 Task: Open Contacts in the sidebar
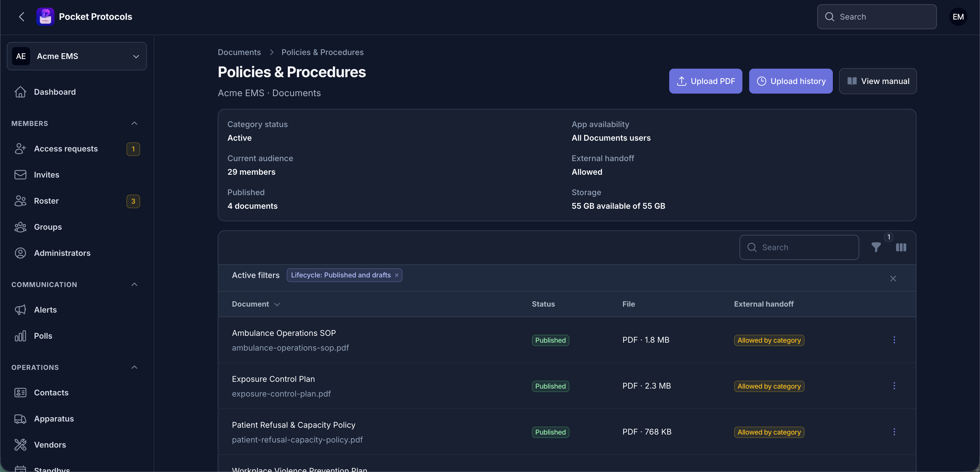coord(77,393)
